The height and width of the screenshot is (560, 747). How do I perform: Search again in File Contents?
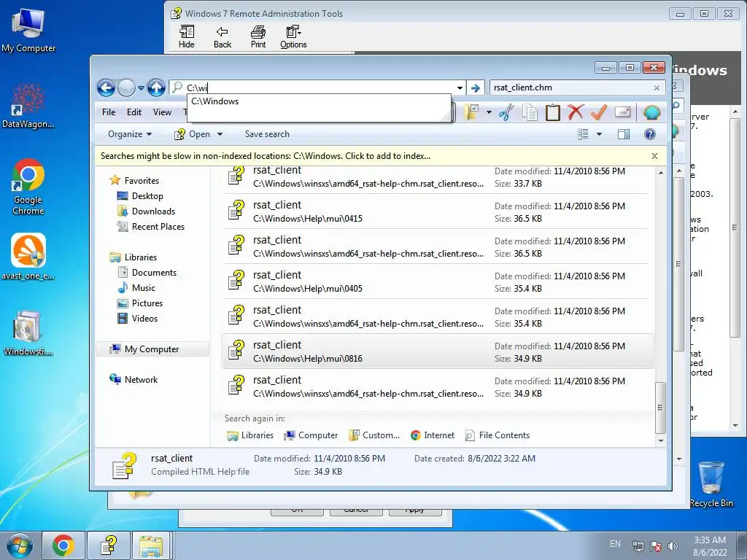pos(498,435)
